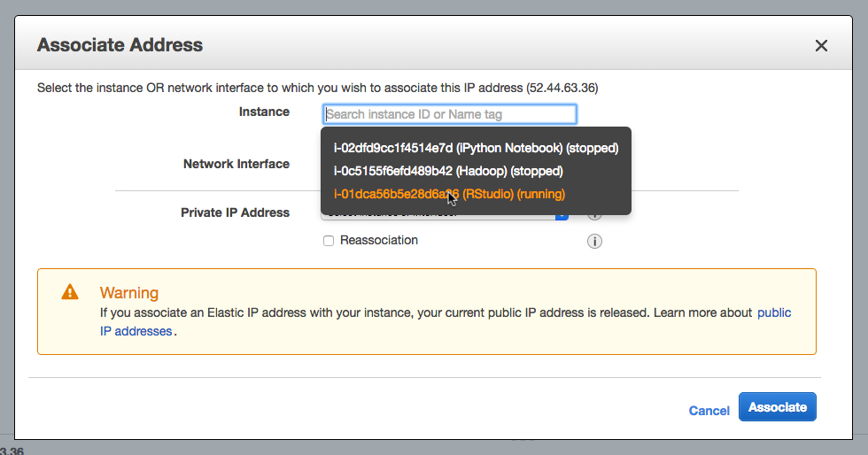The height and width of the screenshot is (455, 868).
Task: Click the info icon beside Private IP Address
Action: [x=595, y=213]
